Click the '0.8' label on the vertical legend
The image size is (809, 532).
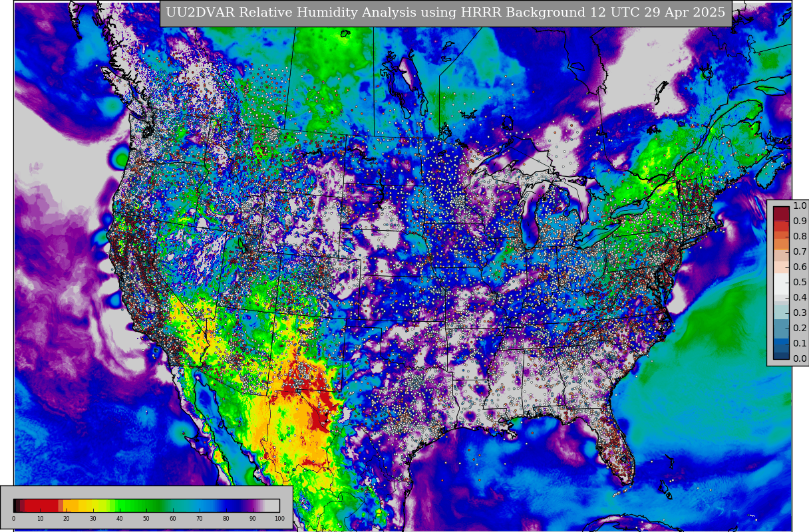pos(800,237)
